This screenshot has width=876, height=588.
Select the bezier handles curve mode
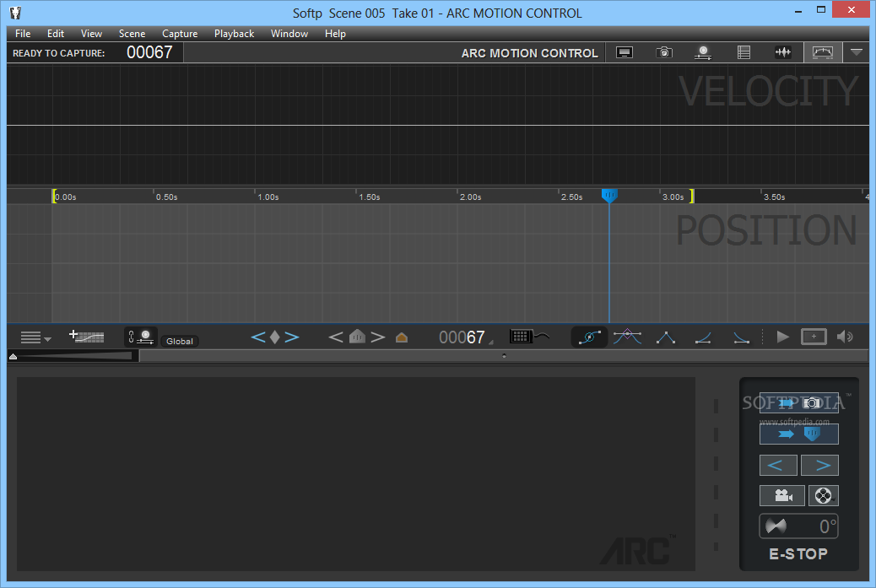tap(627, 337)
